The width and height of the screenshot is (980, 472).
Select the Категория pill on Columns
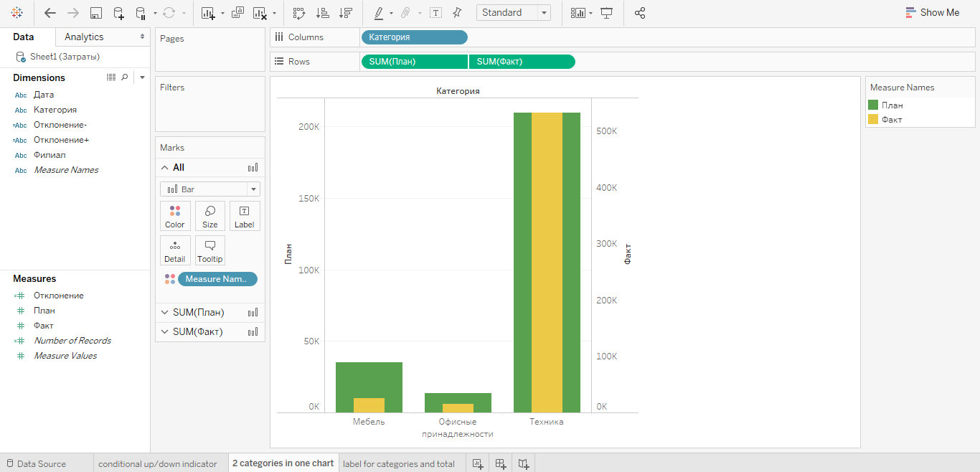click(414, 37)
